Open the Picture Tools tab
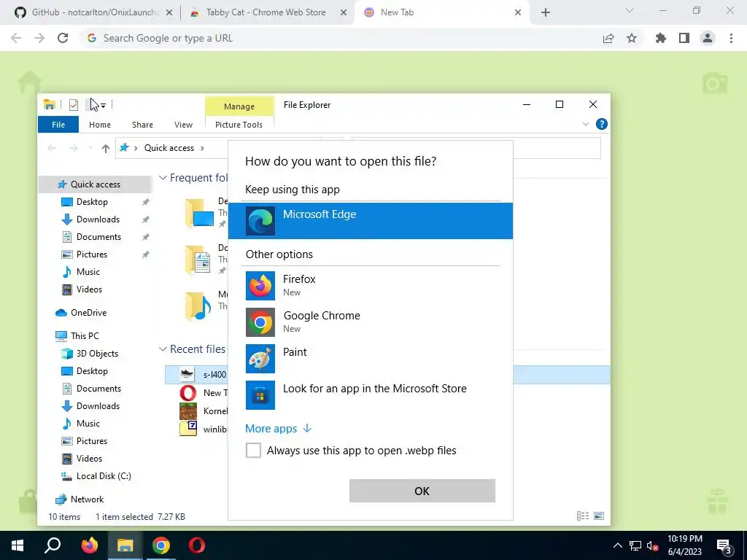The width and height of the screenshot is (747, 560). [x=239, y=125]
